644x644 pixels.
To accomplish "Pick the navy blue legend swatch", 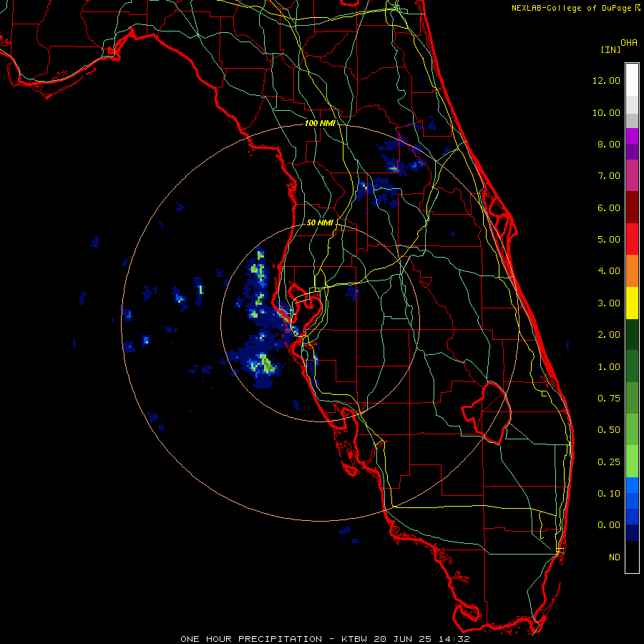I will click(x=632, y=532).
